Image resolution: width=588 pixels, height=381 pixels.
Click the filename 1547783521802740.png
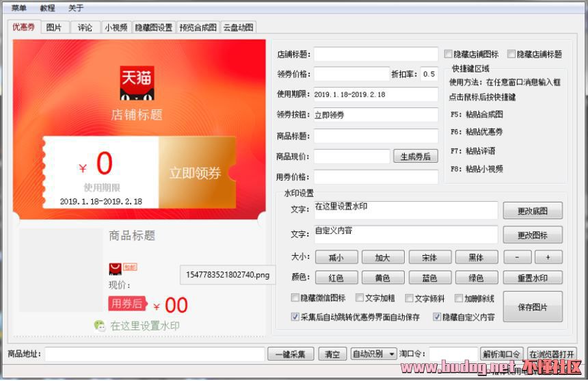pos(228,275)
